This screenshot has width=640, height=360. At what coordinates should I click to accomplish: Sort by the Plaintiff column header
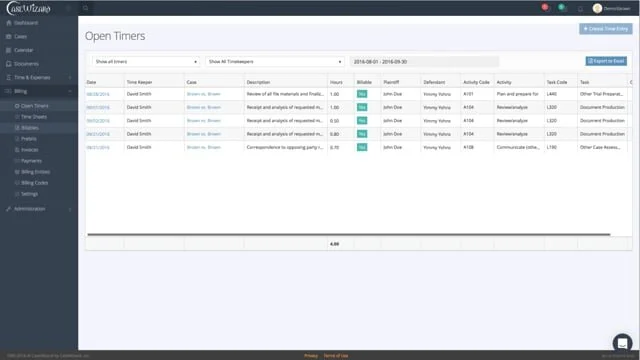(391, 82)
